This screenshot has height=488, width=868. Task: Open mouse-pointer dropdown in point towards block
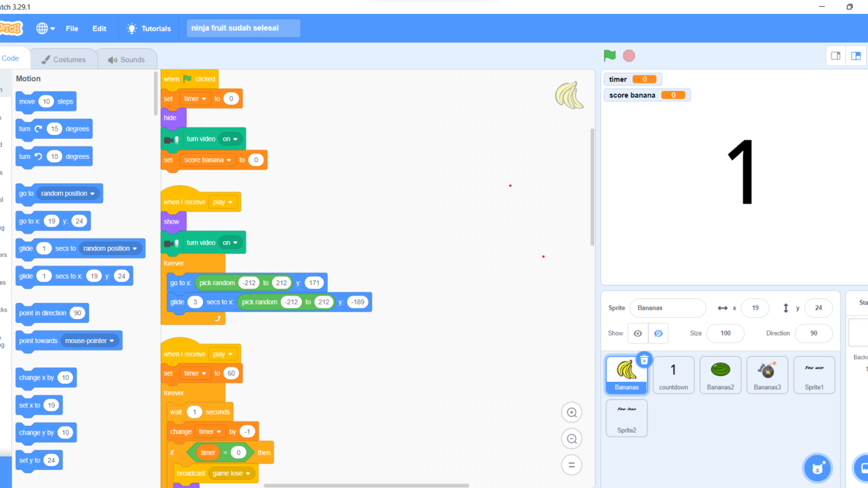tap(89, 340)
